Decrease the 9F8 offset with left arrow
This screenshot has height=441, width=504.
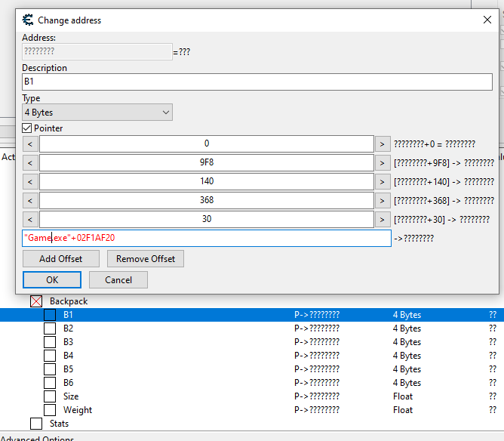[x=30, y=162]
